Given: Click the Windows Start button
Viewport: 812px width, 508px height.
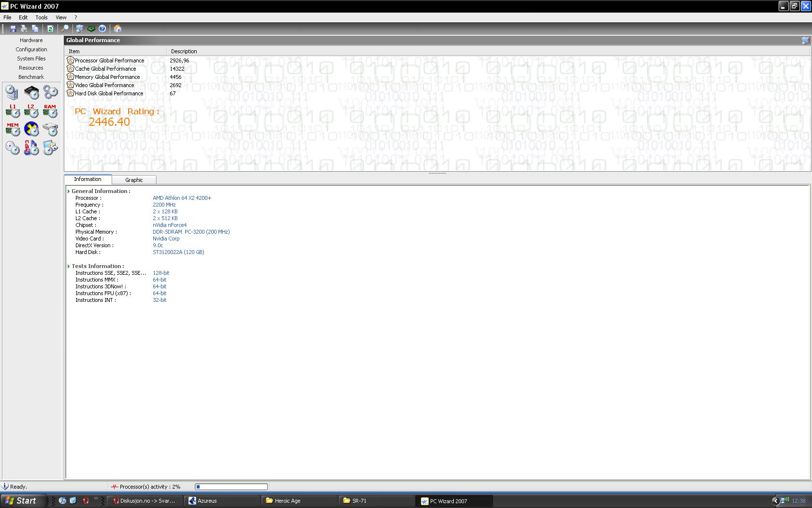Looking at the screenshot, I should click(24, 501).
